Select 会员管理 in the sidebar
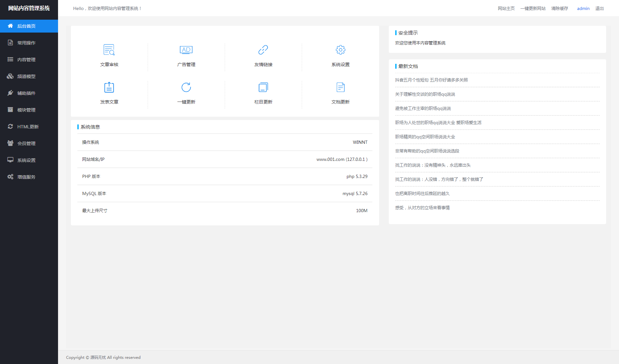This screenshot has height=364, width=619. [x=26, y=143]
